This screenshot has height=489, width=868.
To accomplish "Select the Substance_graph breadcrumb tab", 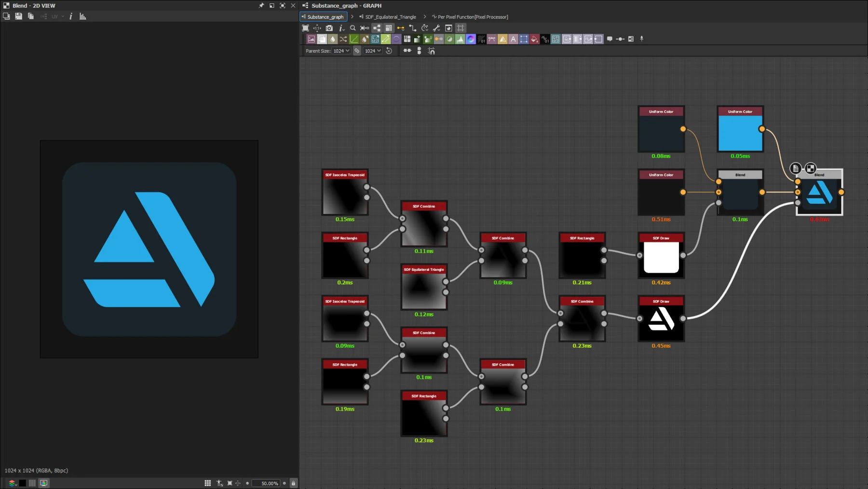I will [x=324, y=17].
